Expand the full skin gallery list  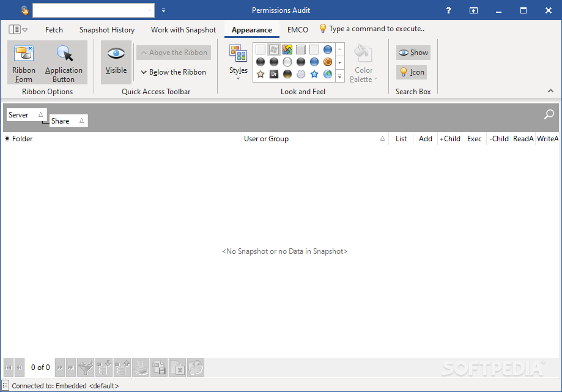pos(340,76)
